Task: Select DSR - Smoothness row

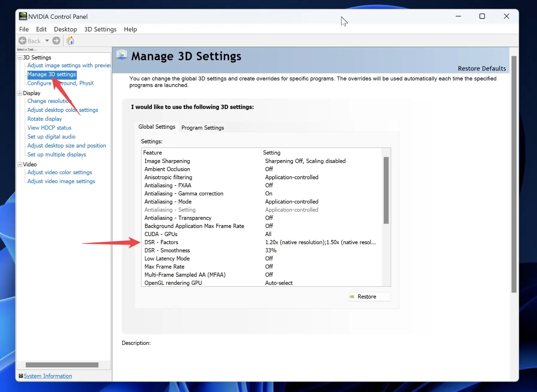Action: [262, 250]
